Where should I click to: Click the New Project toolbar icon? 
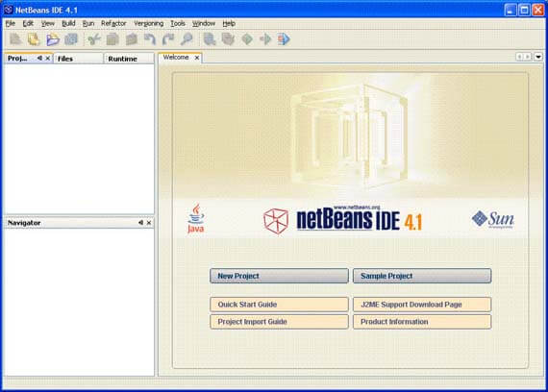34,39
